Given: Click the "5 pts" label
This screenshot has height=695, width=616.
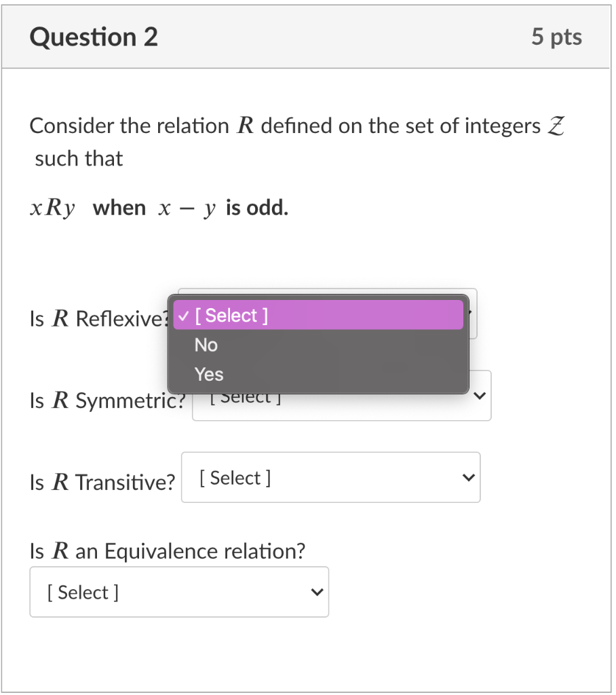Looking at the screenshot, I should coord(556,37).
